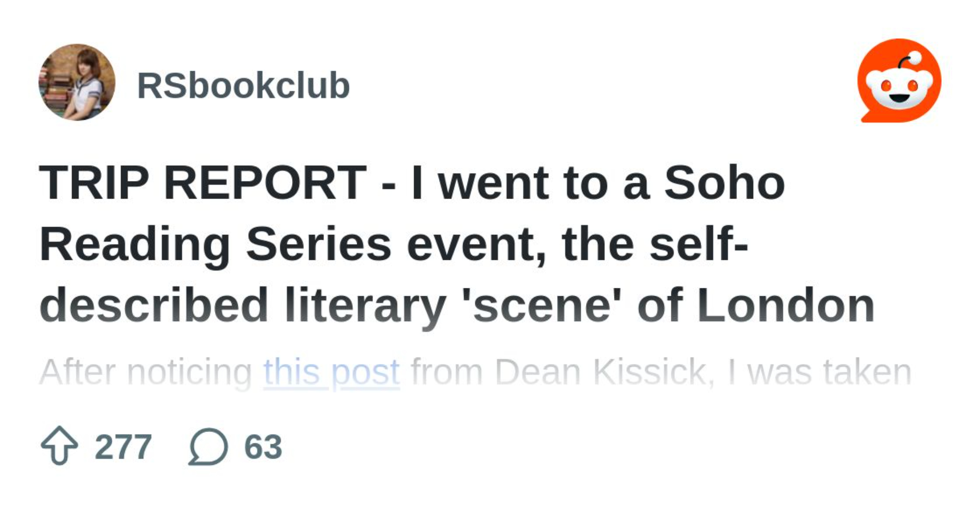Image resolution: width=980 pixels, height=511 pixels.
Task: Click "self-" at the second title line's end
Action: click(x=698, y=244)
